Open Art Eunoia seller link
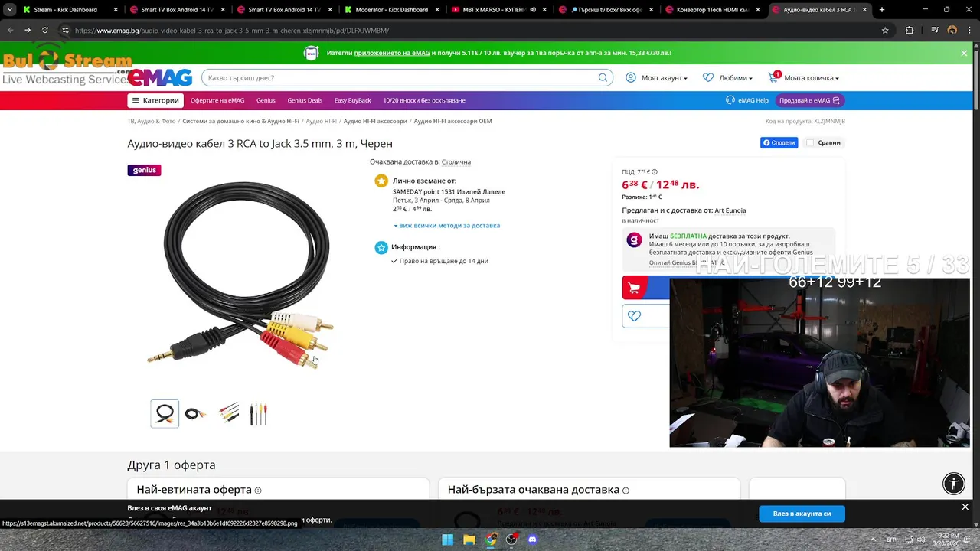The image size is (980, 551). point(730,210)
